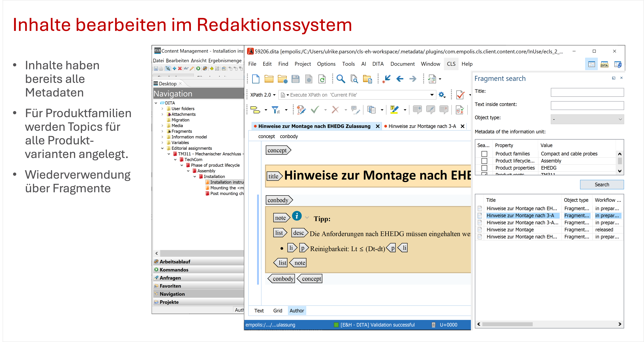Open the Anfragen panel section

click(199, 278)
